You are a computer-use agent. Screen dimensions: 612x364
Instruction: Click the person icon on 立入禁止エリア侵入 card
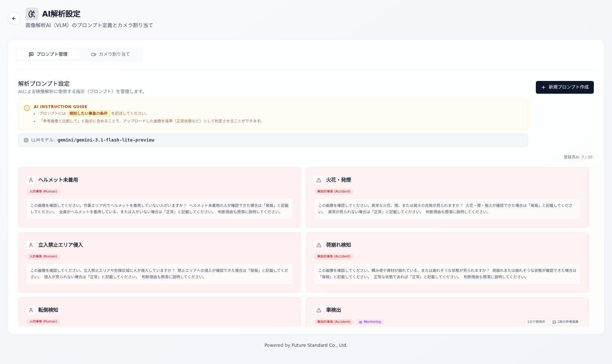[31, 245]
